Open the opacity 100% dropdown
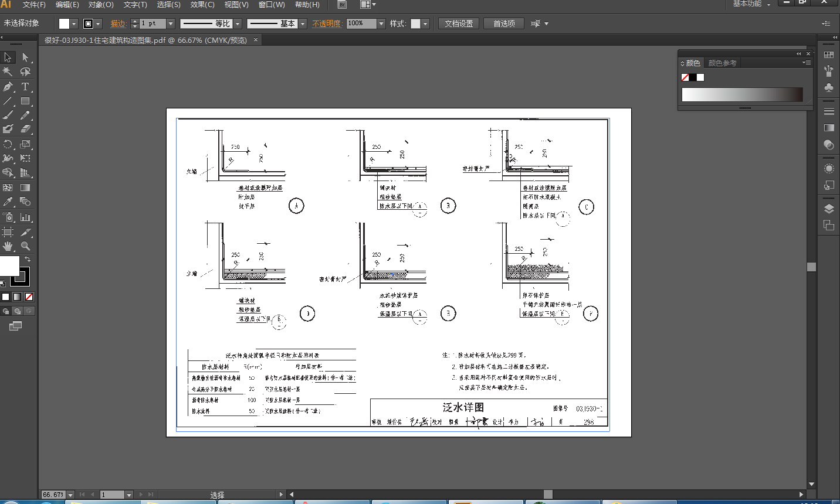 (381, 24)
